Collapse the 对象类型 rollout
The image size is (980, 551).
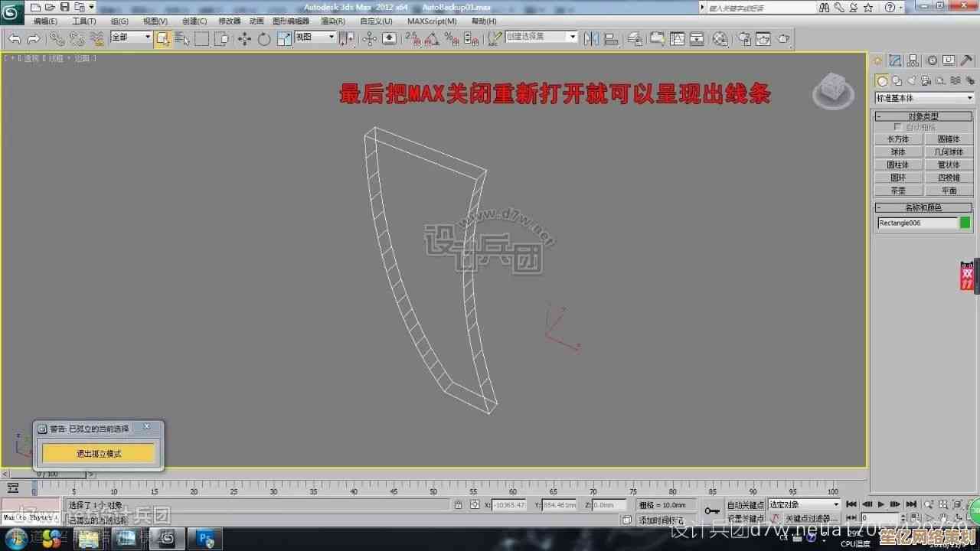tap(923, 116)
